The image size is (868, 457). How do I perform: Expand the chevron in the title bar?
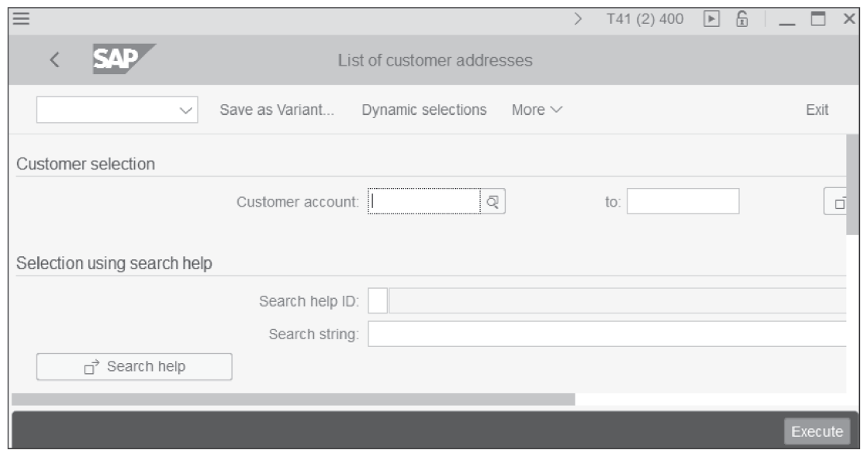click(x=578, y=18)
